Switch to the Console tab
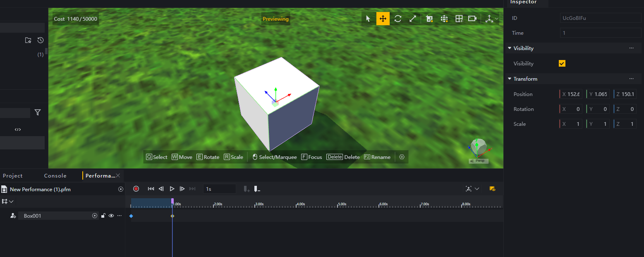Screen dimensions: 644x257 tap(55, 176)
